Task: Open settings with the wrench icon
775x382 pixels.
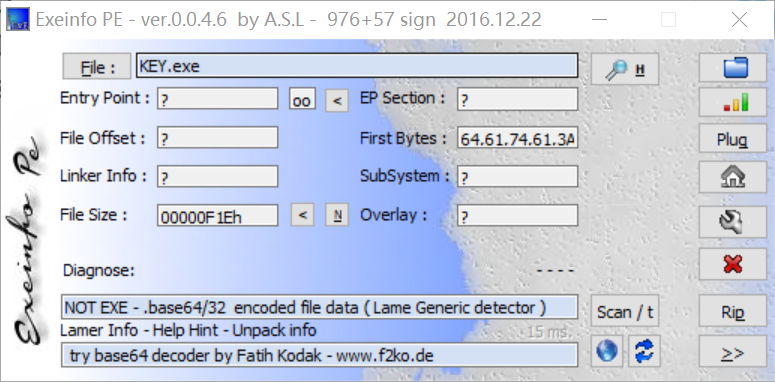Action: pyautogui.click(x=733, y=222)
